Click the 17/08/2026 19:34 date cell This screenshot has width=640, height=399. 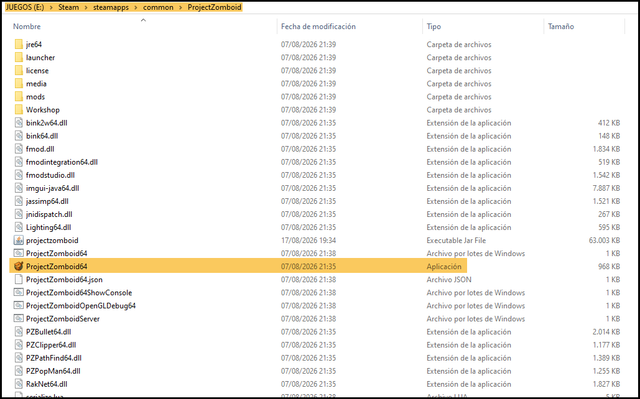pos(308,240)
